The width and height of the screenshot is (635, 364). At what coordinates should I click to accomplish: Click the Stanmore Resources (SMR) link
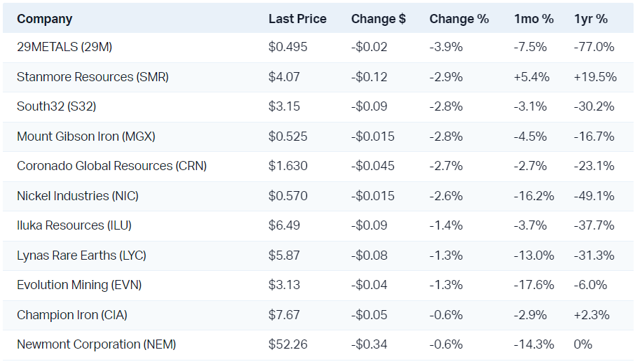coord(93,77)
